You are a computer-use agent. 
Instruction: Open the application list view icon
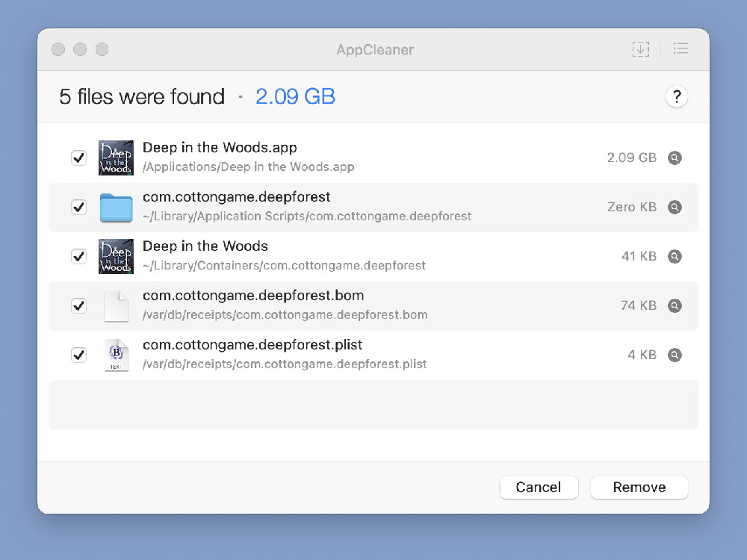[681, 49]
